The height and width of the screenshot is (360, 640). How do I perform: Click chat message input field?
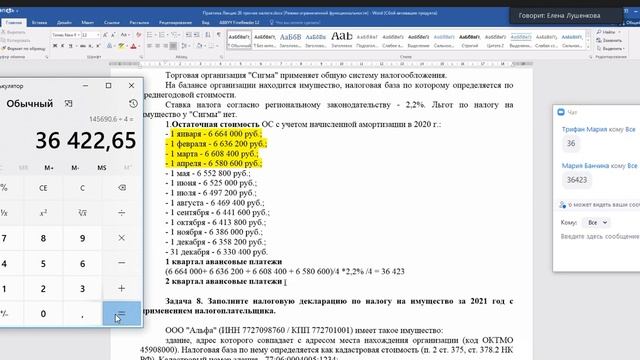(599, 236)
